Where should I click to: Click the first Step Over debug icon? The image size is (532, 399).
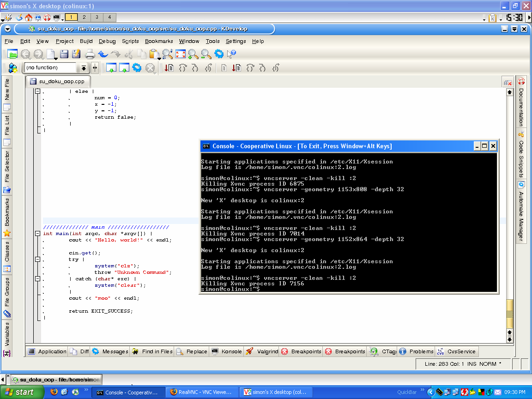pos(182,68)
